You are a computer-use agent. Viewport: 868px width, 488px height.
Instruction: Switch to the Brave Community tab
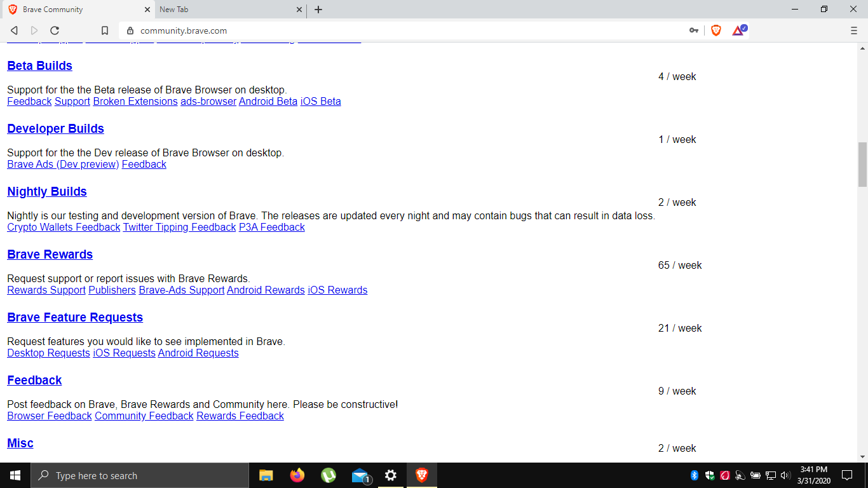click(78, 10)
